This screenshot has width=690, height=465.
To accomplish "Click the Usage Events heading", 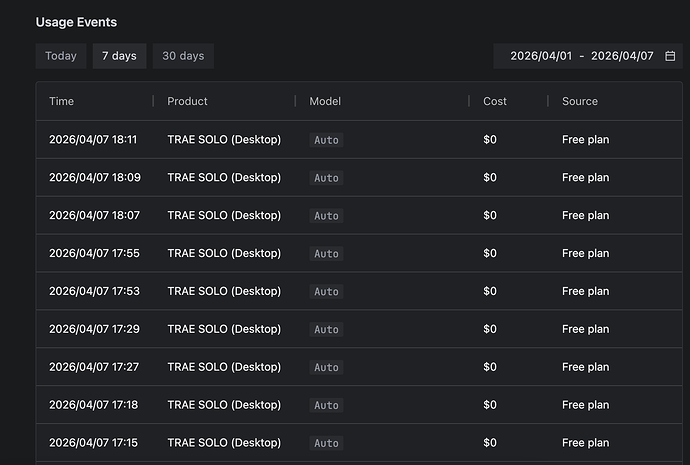I will [x=76, y=22].
